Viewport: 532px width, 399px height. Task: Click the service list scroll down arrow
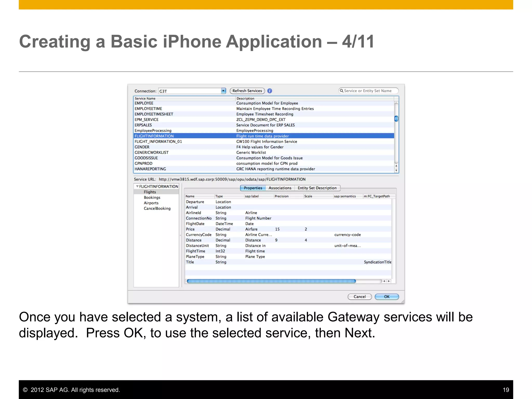pyautogui.click(x=396, y=170)
